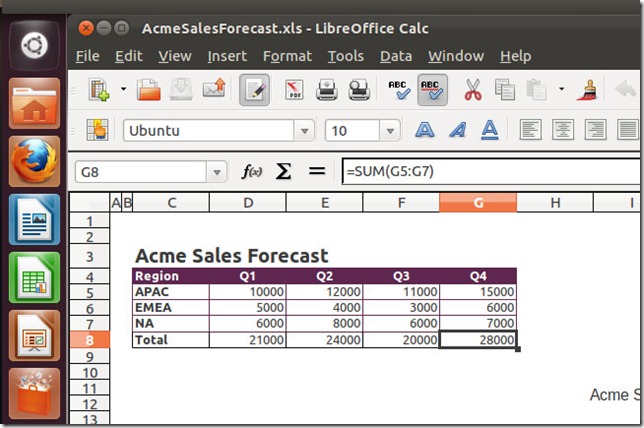This screenshot has width=644, height=428.
Task: Click the Acme Sales Forecast title cell
Action: 232,255
